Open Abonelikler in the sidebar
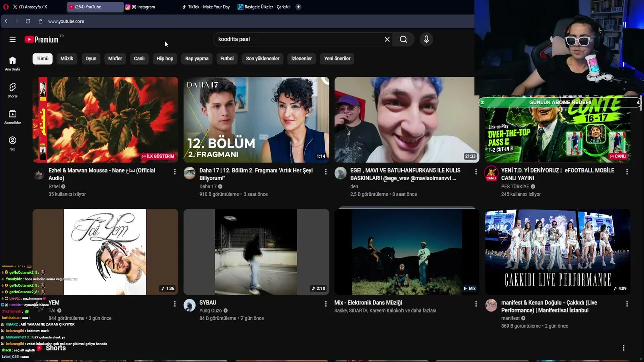This screenshot has height=362, width=644. point(12,117)
